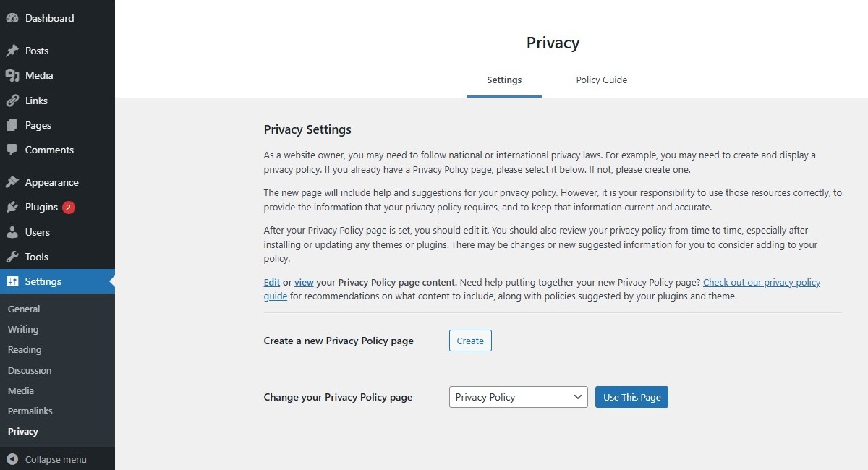The height and width of the screenshot is (470, 868).
Task: Open the Media sidebar menu item
Action: coord(57,75)
